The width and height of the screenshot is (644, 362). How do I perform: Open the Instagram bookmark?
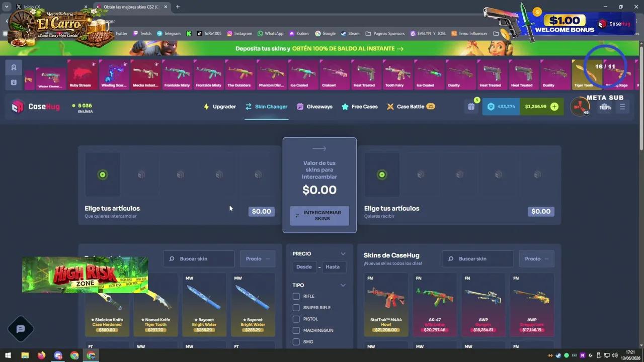239,34
